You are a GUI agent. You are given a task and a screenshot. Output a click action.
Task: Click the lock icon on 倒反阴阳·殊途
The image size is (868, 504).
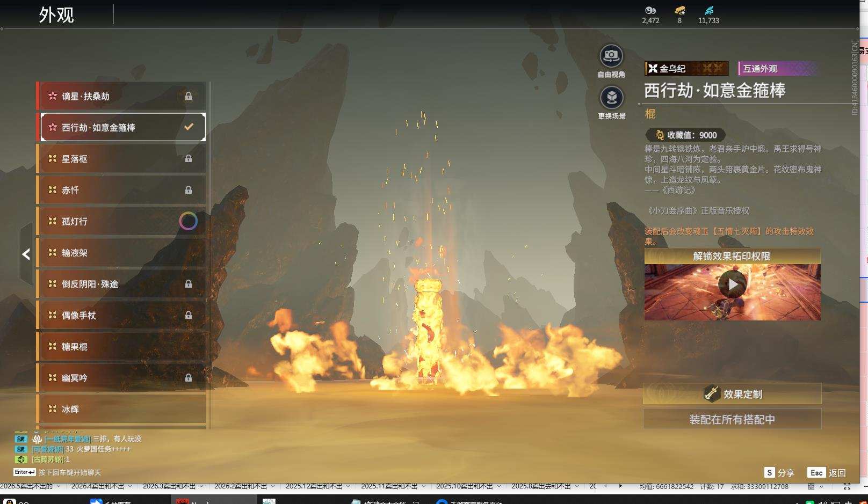point(189,284)
